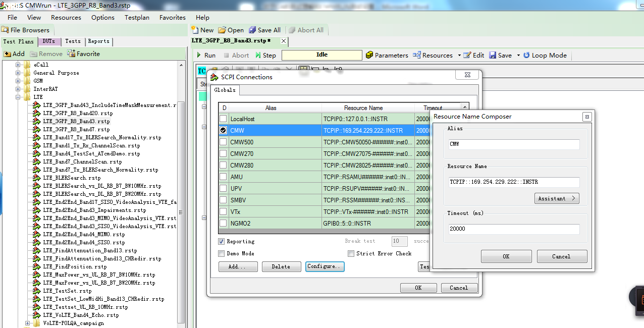This screenshot has height=328, width=644.
Task: Open LTE_3GPP_R8_Band20.rstp file icon
Action: pos(37,113)
